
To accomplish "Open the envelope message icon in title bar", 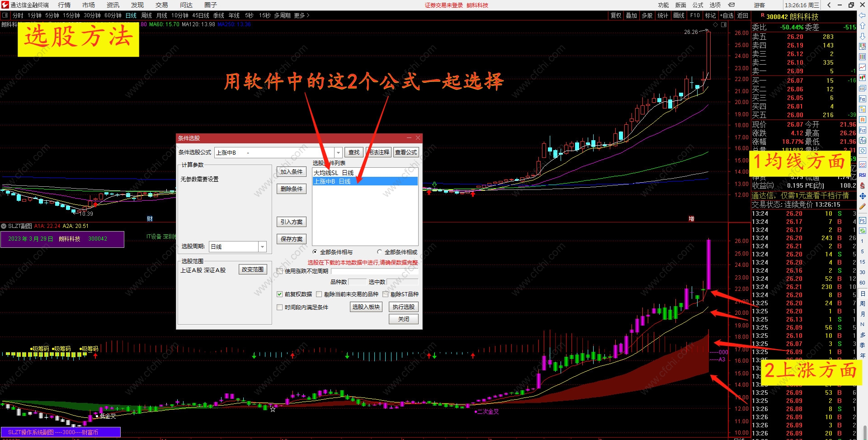I will (x=731, y=5).
